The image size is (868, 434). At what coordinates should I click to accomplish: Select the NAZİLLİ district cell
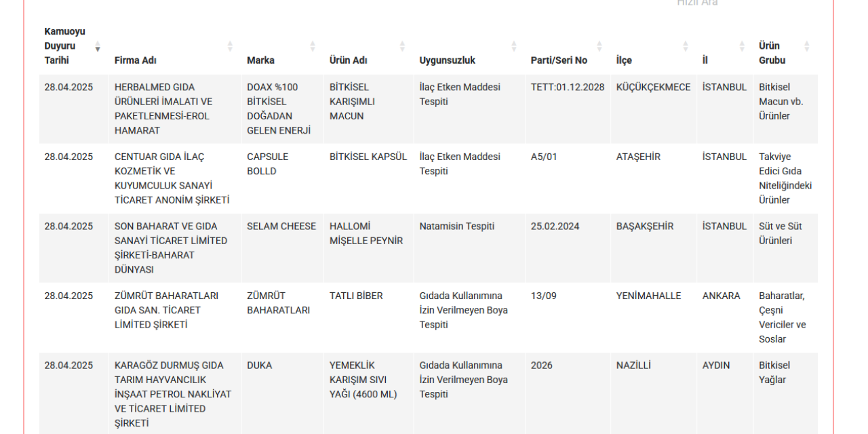[x=633, y=366]
